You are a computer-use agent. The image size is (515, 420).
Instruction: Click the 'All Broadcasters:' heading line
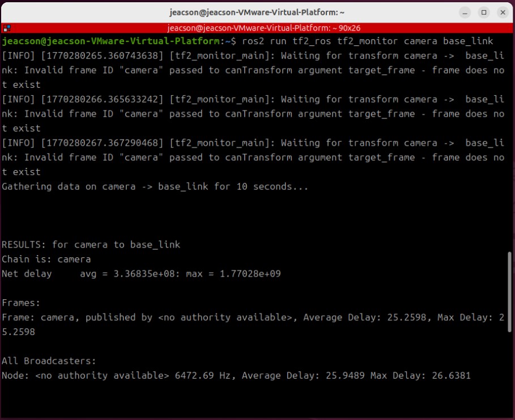[x=49, y=361]
